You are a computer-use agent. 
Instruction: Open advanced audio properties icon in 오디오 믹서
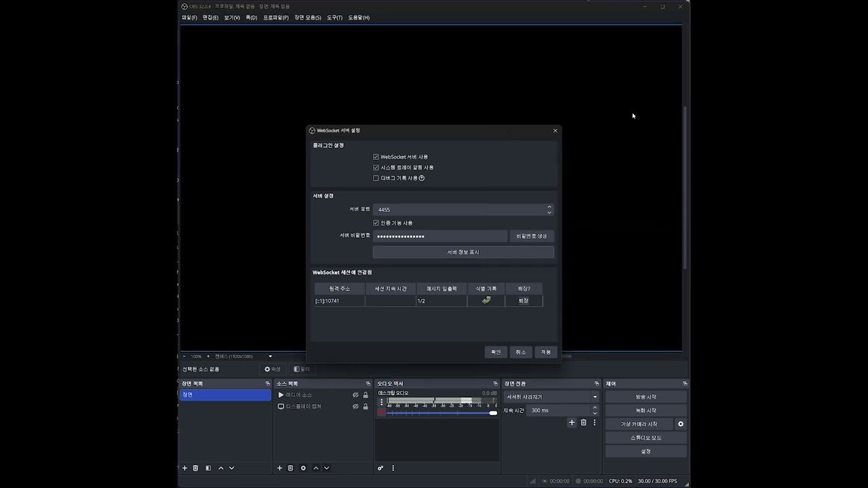click(380, 468)
